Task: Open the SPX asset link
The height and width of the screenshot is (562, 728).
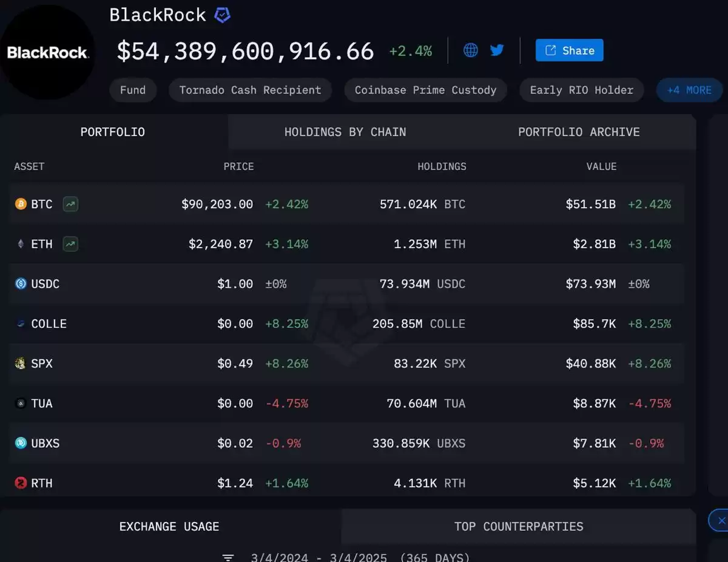Action: [x=42, y=364]
